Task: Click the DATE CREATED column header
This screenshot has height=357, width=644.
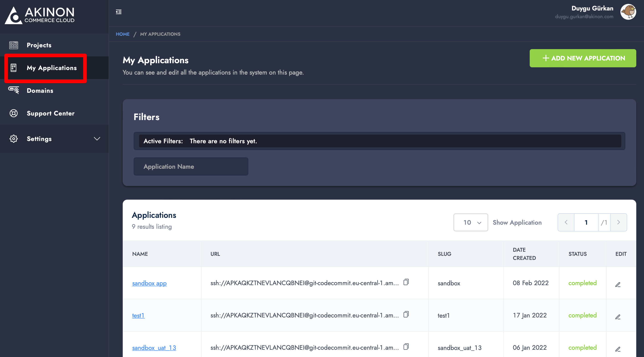Action: click(x=524, y=254)
